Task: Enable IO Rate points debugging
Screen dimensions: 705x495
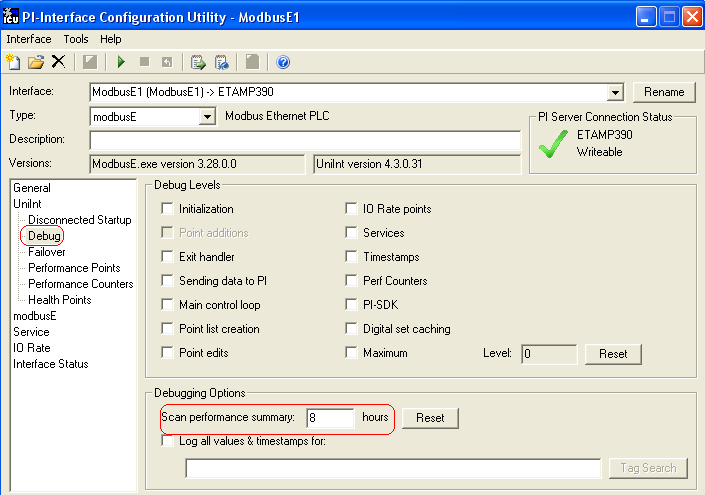Action: (x=351, y=209)
